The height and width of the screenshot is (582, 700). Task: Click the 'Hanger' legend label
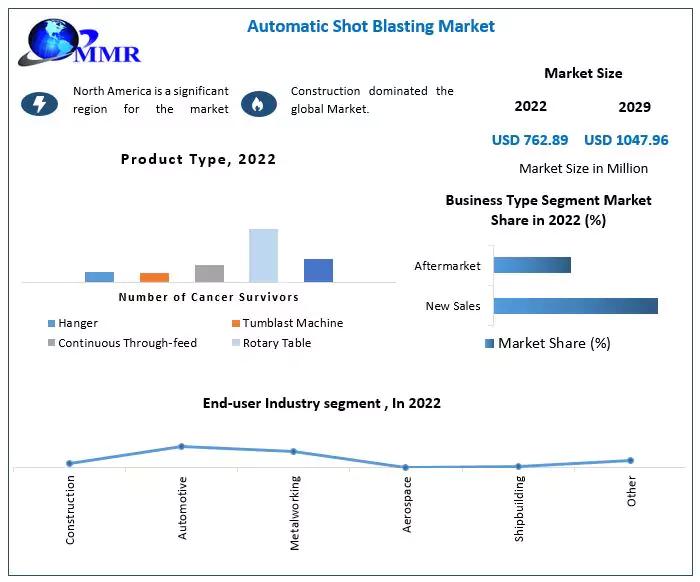pos(78,323)
